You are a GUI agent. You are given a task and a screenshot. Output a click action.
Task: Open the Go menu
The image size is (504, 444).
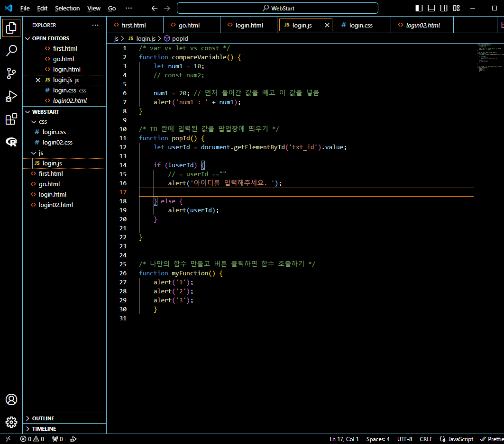[111, 9]
